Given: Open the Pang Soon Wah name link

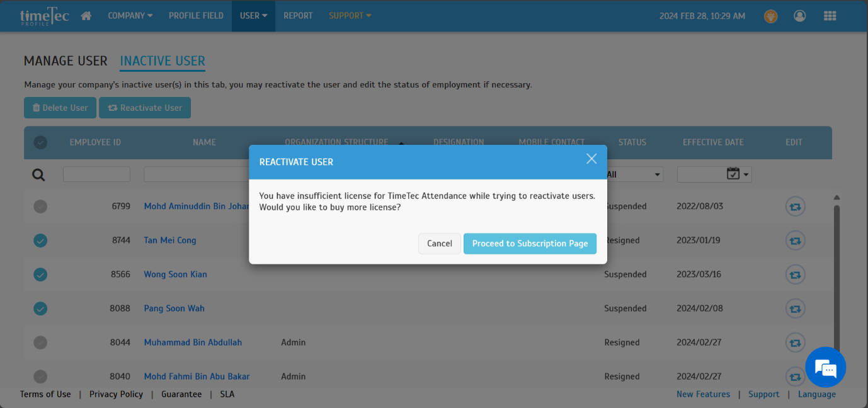Looking at the screenshot, I should click(174, 309).
